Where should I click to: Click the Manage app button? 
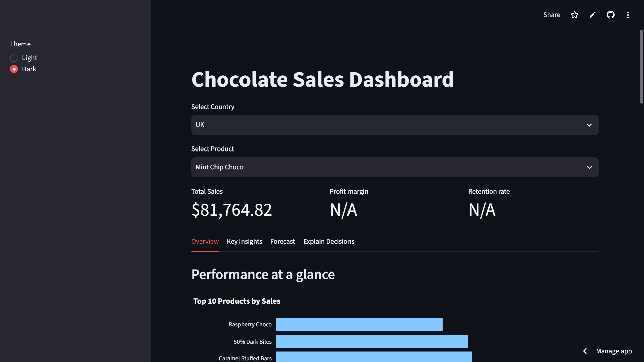614,351
